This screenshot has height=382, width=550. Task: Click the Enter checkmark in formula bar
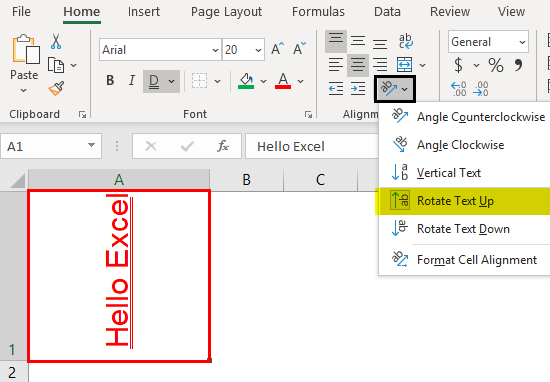(187, 146)
